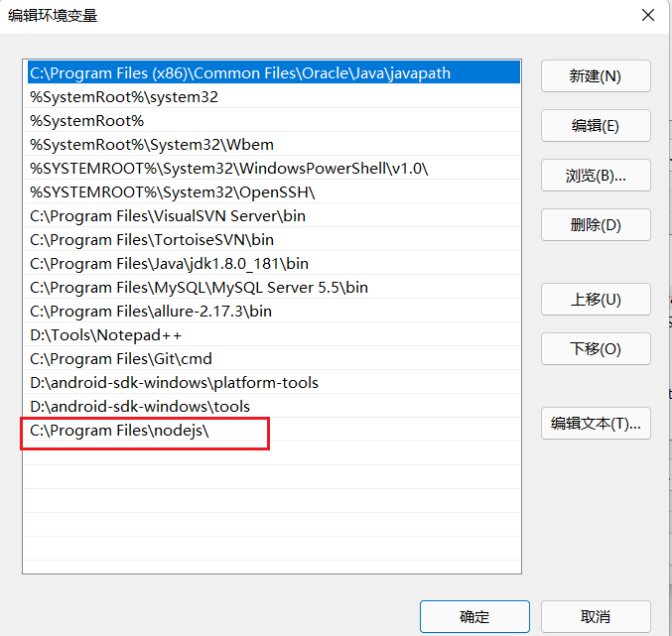Image resolution: width=672 pixels, height=636 pixels.
Task: Select the D:\android-sdk-windows\tools entry
Action: pyautogui.click(x=272, y=406)
